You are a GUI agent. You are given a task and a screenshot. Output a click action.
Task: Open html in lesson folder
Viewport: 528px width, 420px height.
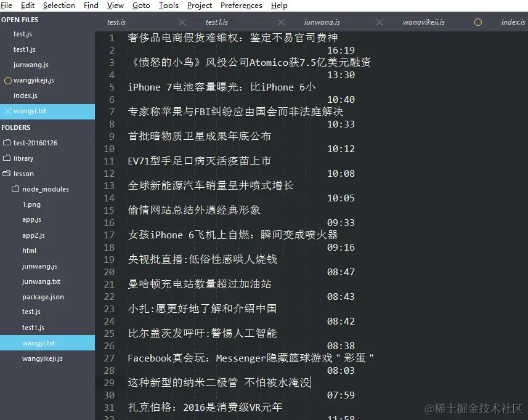click(30, 251)
